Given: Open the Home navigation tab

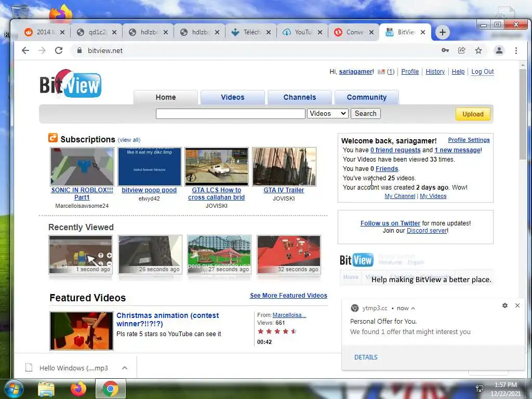Looking at the screenshot, I should click(166, 97).
